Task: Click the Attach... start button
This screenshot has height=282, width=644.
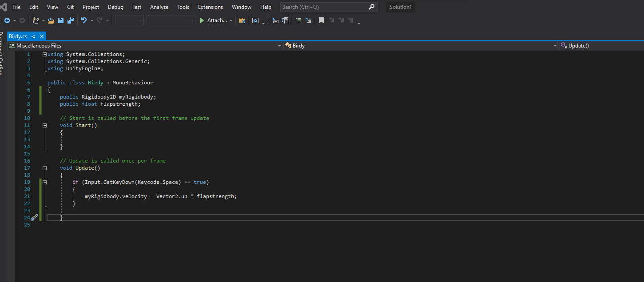Action: tap(214, 20)
